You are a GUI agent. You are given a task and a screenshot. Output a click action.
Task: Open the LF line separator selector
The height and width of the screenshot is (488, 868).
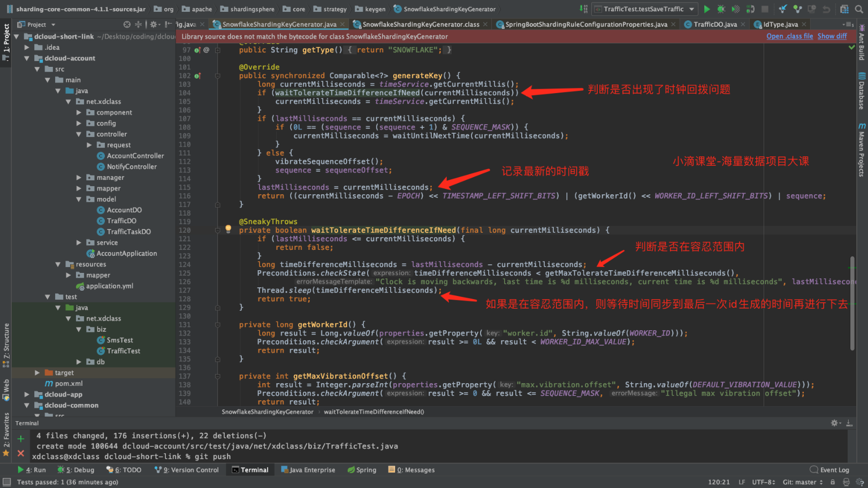tap(742, 482)
